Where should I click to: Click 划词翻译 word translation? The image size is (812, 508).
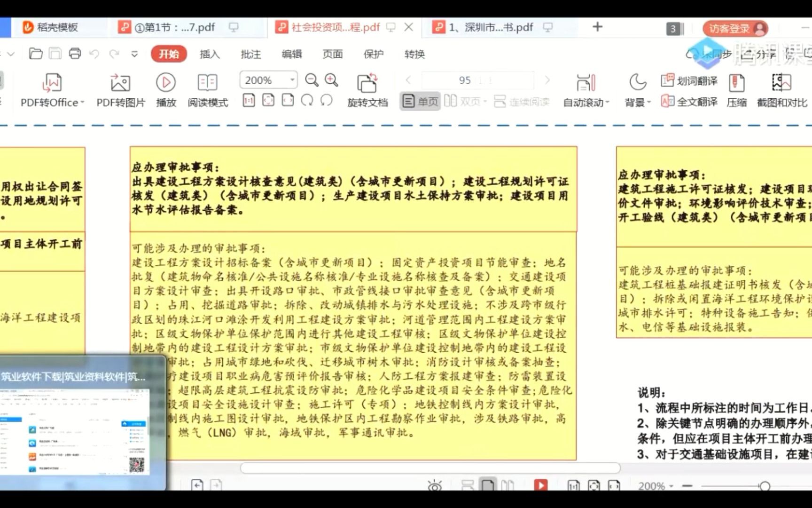[x=689, y=81]
